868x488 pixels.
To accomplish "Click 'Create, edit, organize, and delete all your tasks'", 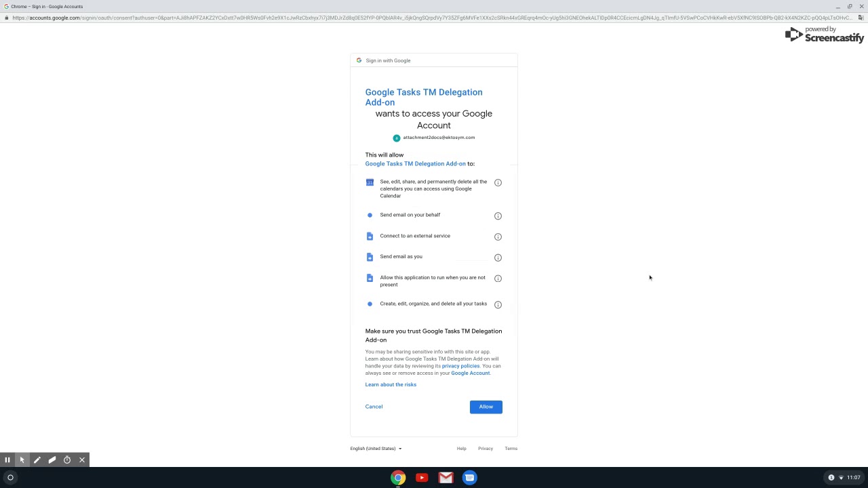I will point(433,304).
